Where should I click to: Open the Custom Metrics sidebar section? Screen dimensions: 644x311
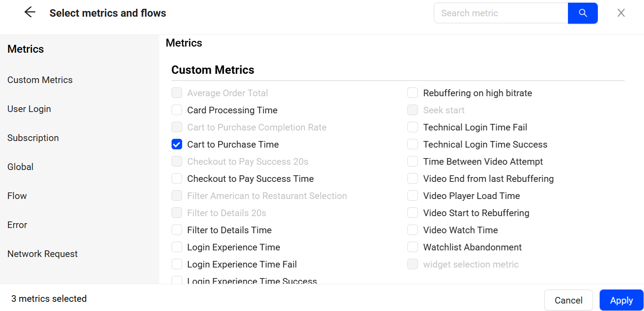pyautogui.click(x=40, y=80)
